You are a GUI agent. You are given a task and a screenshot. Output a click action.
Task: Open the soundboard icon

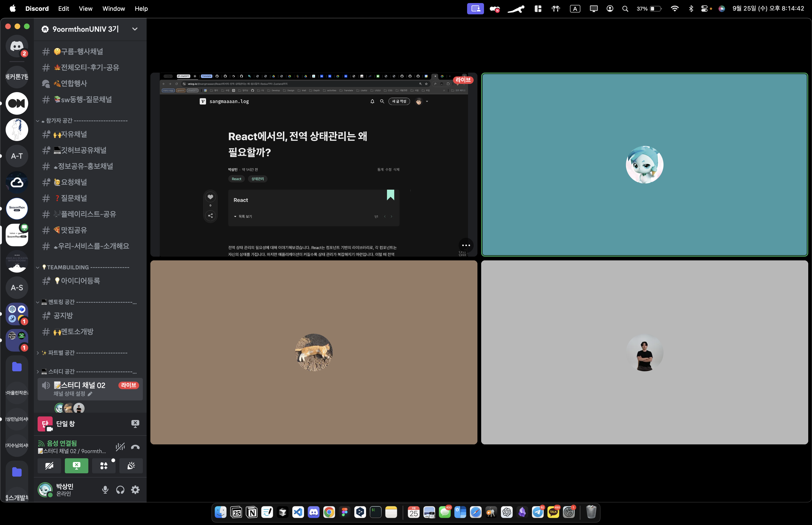(x=131, y=466)
